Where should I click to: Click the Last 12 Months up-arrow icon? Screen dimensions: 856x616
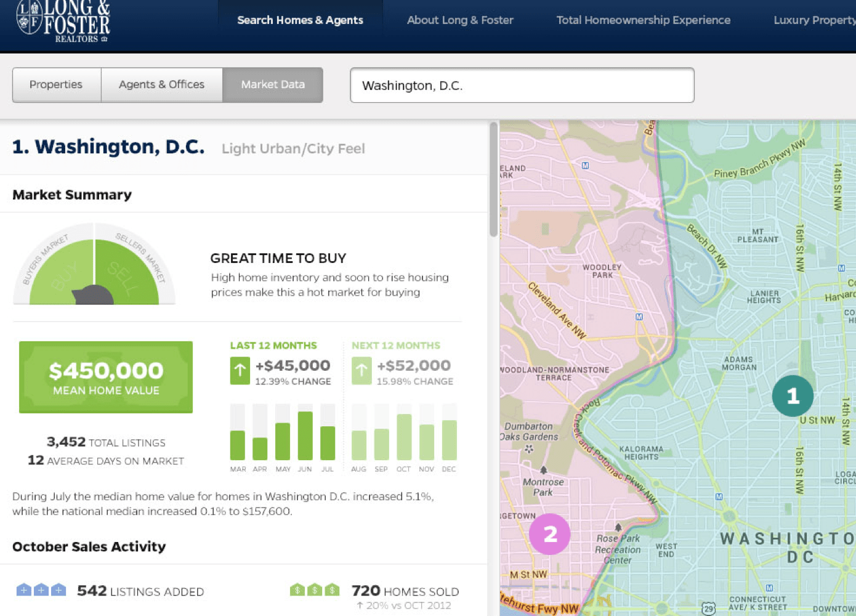pyautogui.click(x=240, y=371)
